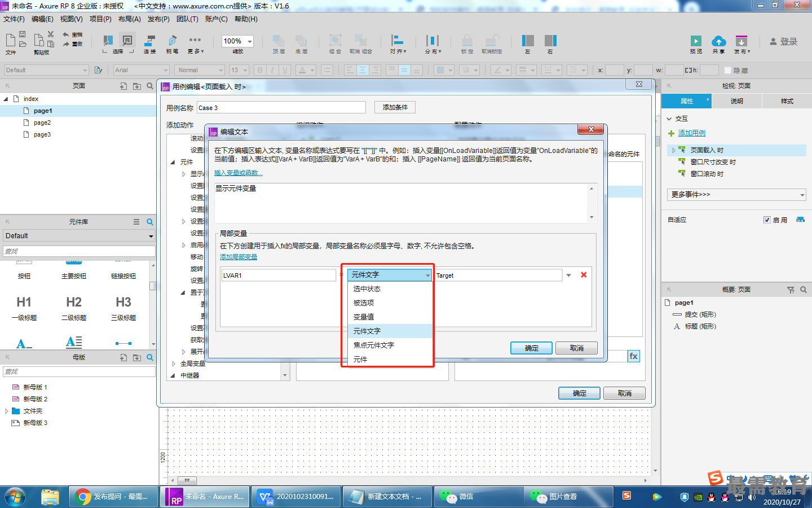Image resolution: width=812 pixels, height=508 pixels.
Task: Click the 发布 publish icon
Action: [x=742, y=41]
